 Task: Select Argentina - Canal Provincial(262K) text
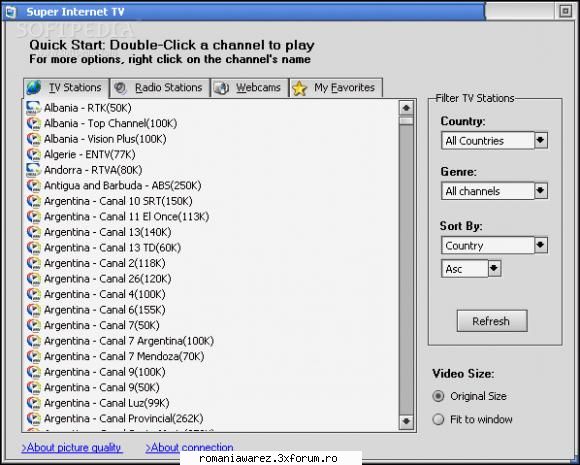click(124, 419)
